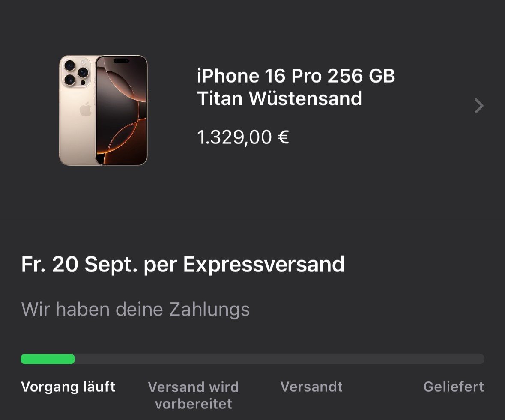The width and height of the screenshot is (505, 420).
Task: Open the iPhone 16 Pro 256 GB title
Action: [296, 76]
